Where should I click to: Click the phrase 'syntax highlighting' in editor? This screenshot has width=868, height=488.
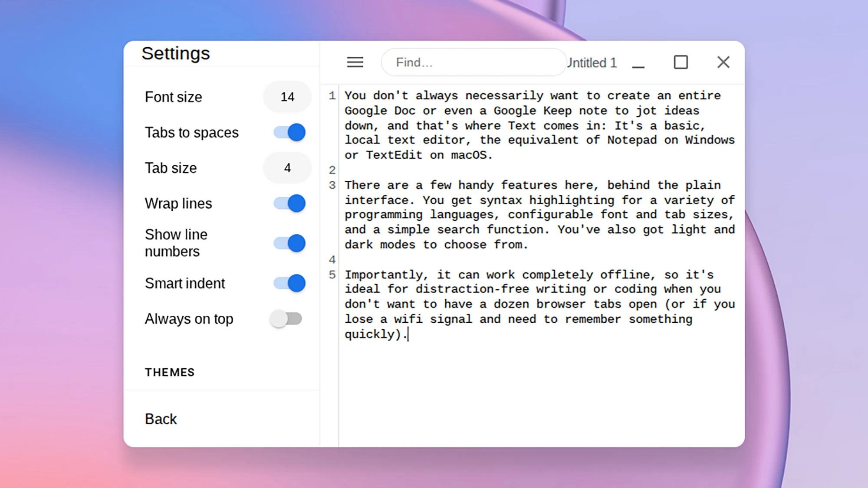547,200
